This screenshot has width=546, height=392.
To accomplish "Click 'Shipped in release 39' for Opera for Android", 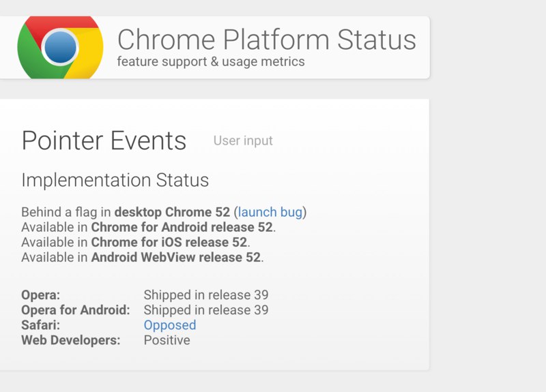I will click(x=206, y=310).
